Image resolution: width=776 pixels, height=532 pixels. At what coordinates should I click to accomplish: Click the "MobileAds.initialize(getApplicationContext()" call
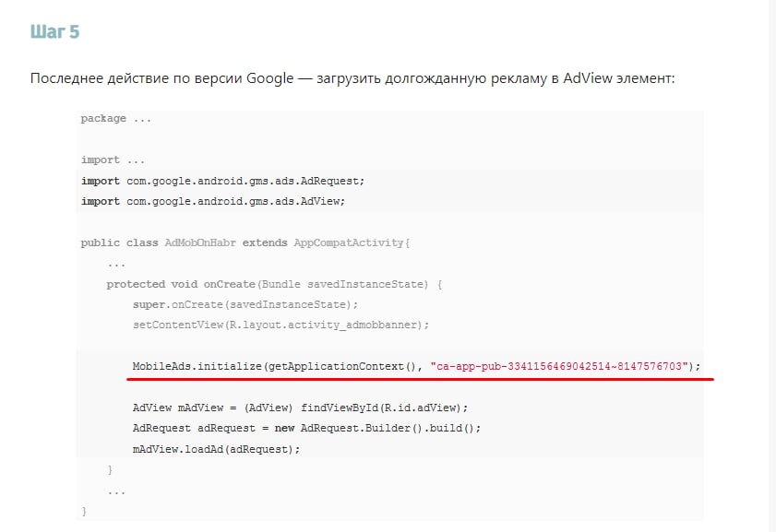coord(277,366)
